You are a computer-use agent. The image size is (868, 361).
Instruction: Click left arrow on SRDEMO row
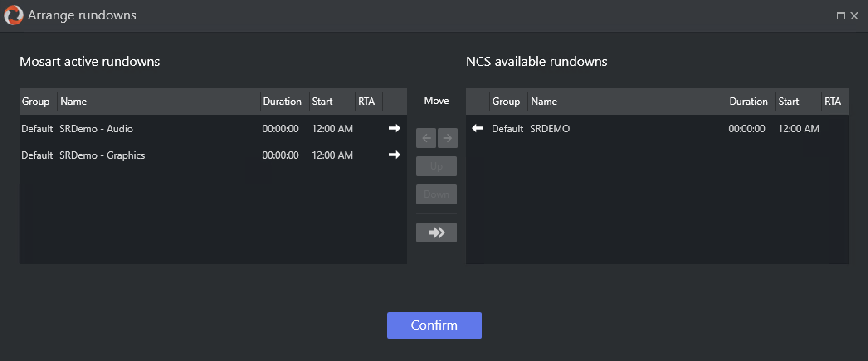pos(478,128)
